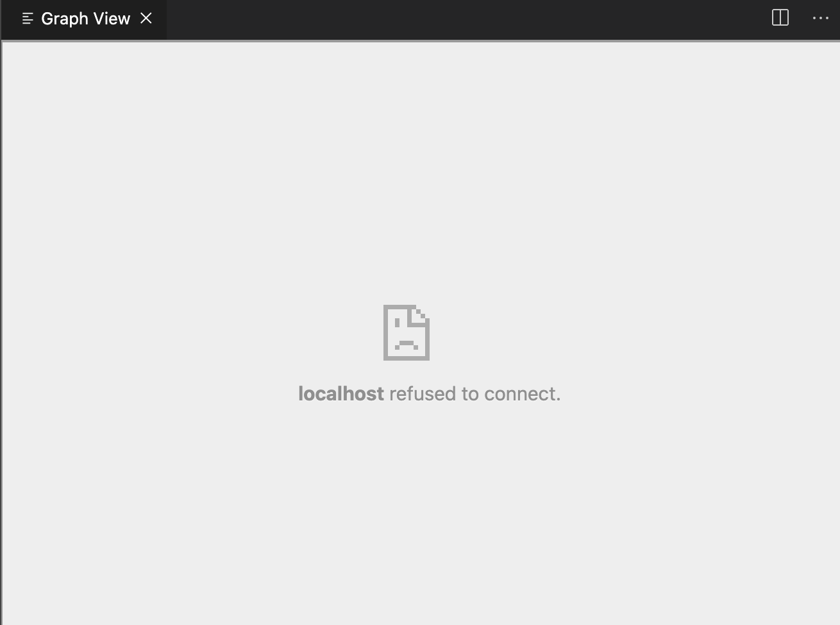The height and width of the screenshot is (625, 840).
Task: Open the More Actions ellipsis menu
Action: tap(821, 18)
